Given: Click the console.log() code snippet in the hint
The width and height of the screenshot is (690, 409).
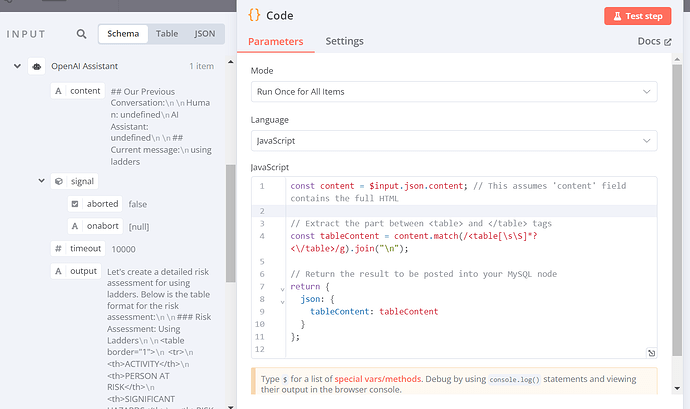Looking at the screenshot, I should 514,380.
